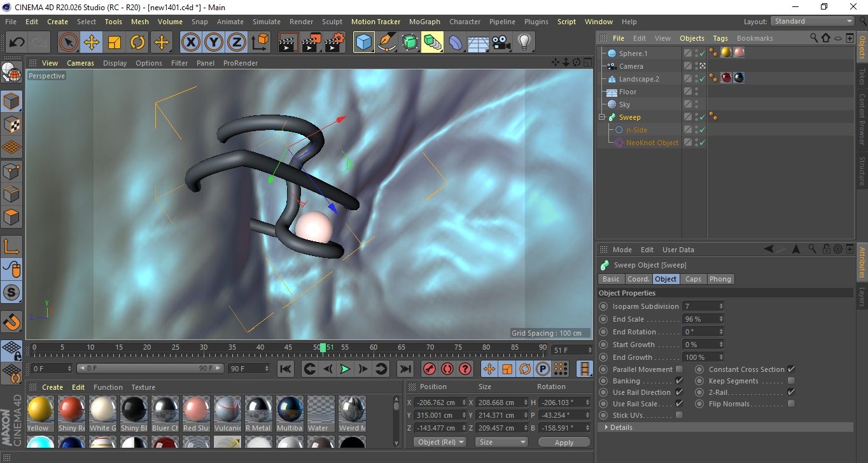Click the Coordinate System icon
868x463 pixels.
[260, 43]
